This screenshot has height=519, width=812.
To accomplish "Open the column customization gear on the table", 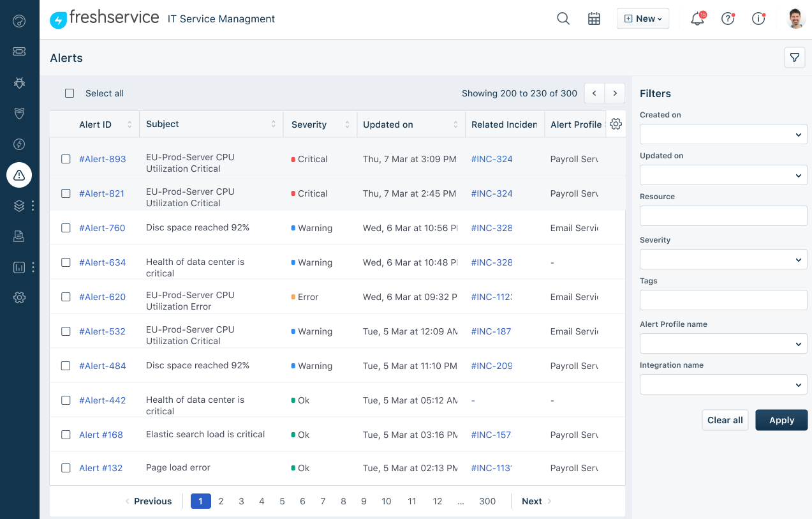I will [x=616, y=124].
